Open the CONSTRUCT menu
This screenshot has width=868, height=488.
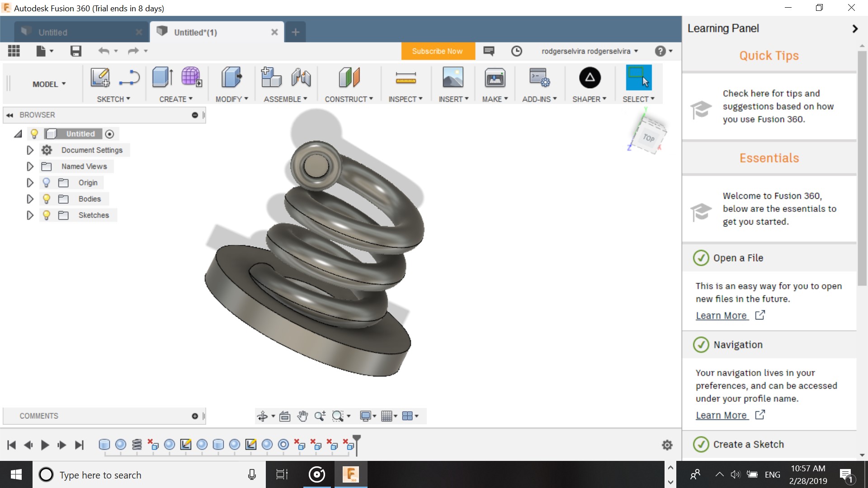pyautogui.click(x=349, y=99)
